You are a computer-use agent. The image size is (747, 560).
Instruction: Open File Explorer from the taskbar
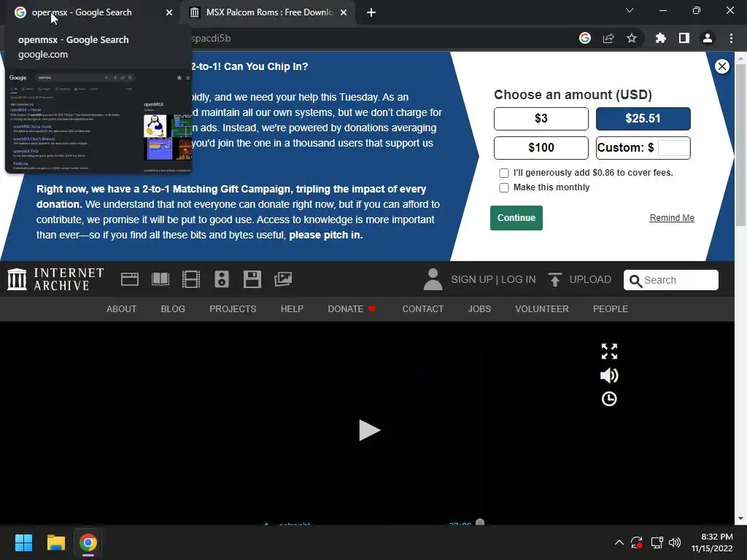pyautogui.click(x=55, y=542)
